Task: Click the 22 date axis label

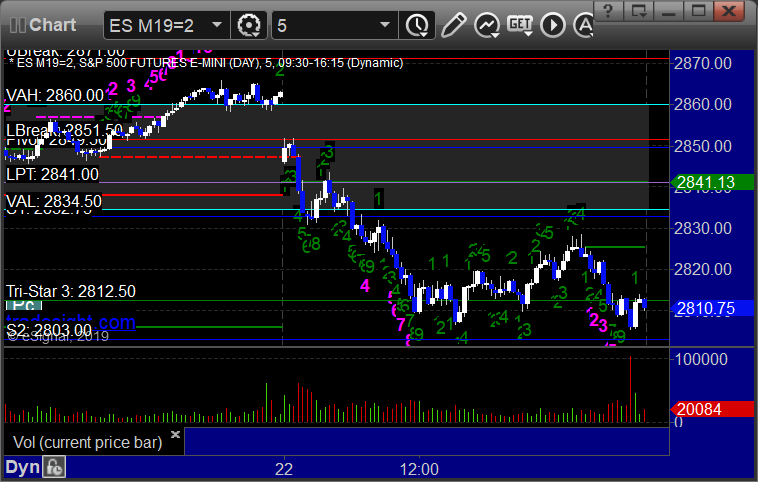Action: [284, 469]
